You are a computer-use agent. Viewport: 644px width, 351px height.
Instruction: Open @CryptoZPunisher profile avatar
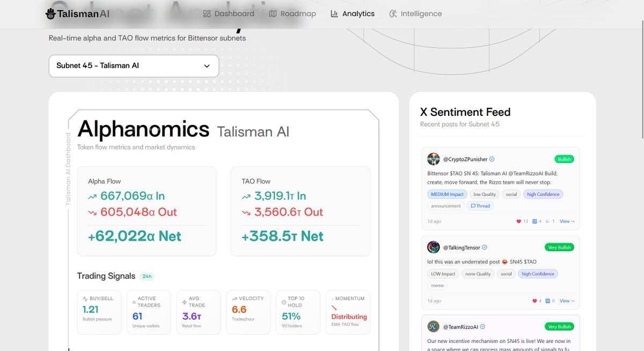click(434, 159)
